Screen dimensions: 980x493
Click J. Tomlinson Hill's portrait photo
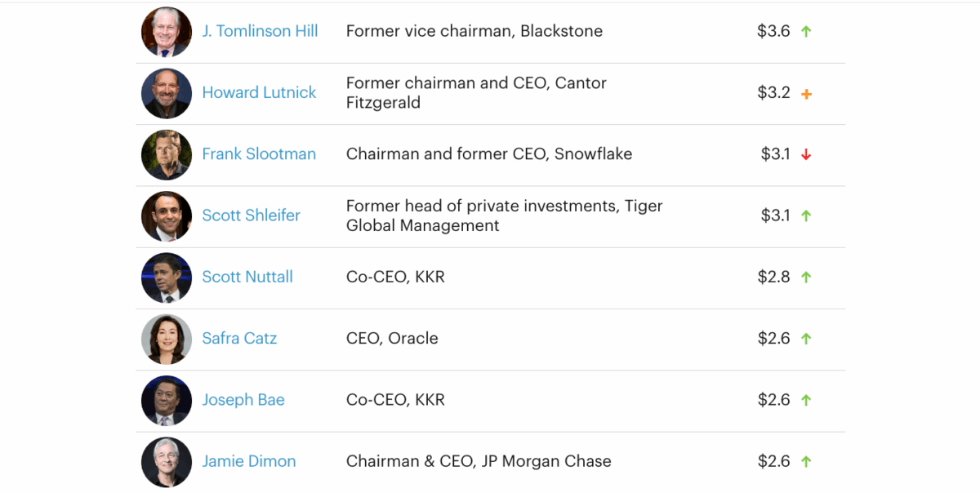[x=166, y=32]
